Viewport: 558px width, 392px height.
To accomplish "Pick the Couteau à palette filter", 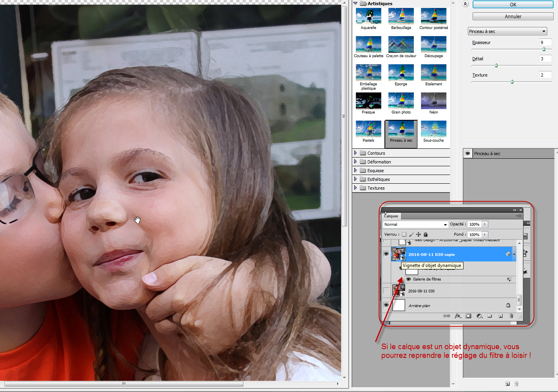I will click(368, 44).
